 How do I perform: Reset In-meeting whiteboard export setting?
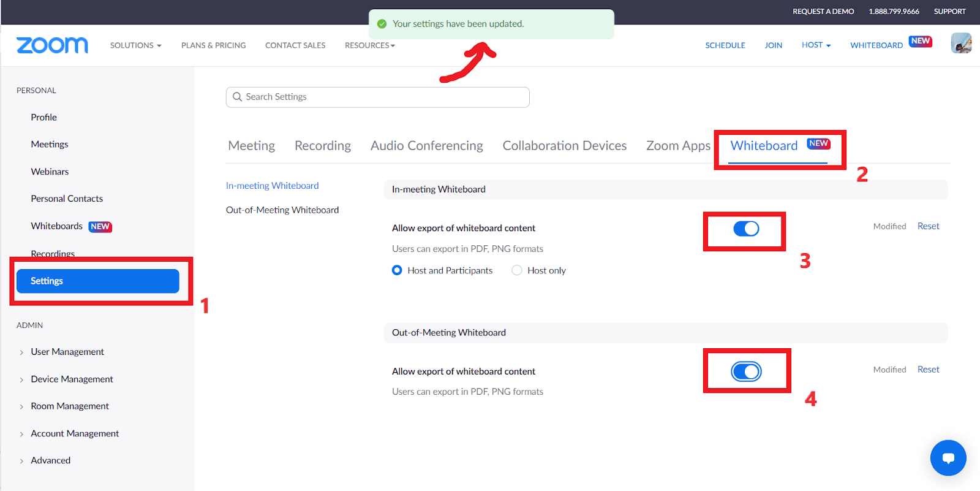928,226
